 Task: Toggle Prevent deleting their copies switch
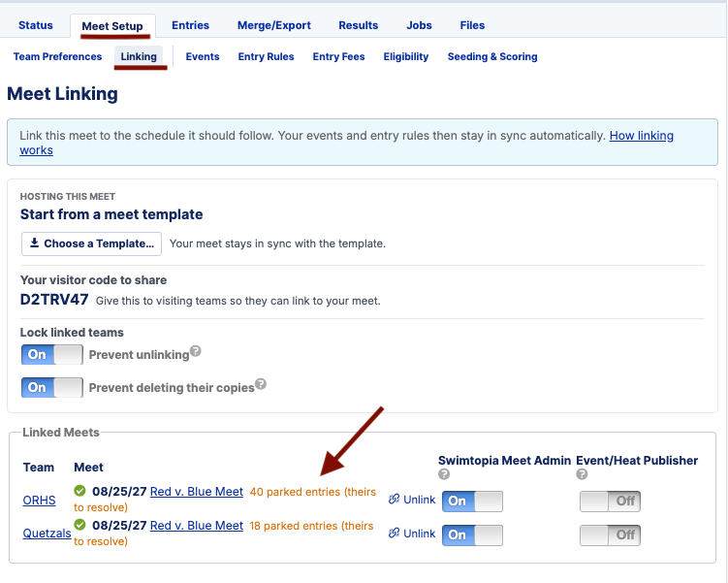point(52,387)
